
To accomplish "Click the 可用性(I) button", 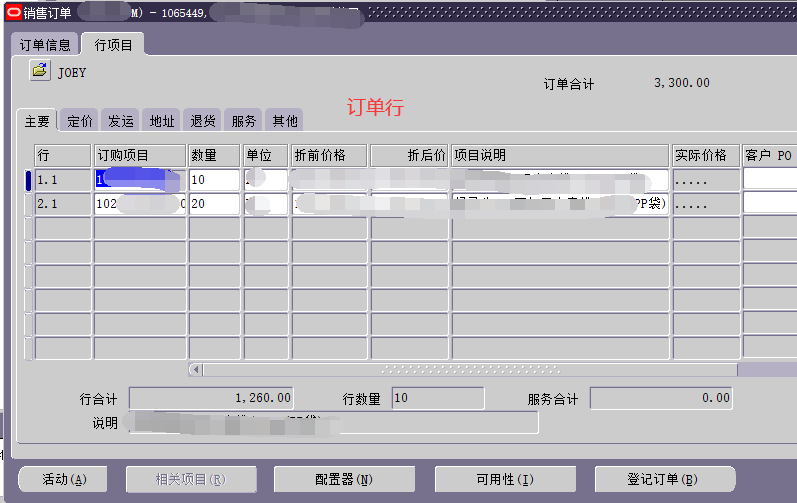I will [x=505, y=479].
